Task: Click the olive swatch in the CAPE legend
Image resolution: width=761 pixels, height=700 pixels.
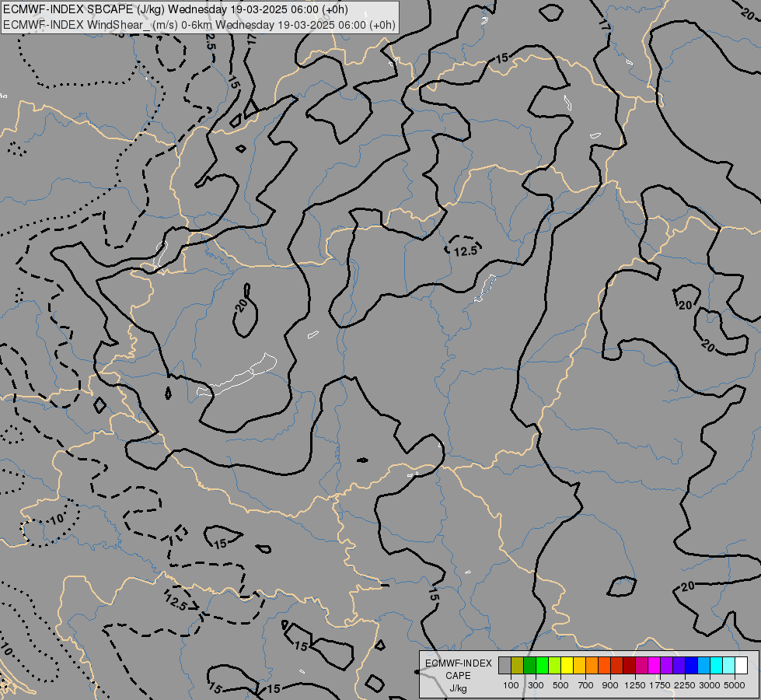Action: 518,666
